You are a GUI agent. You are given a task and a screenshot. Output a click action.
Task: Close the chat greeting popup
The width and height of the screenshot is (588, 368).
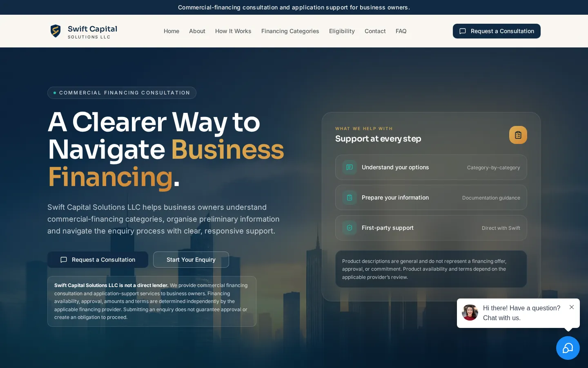tap(572, 307)
